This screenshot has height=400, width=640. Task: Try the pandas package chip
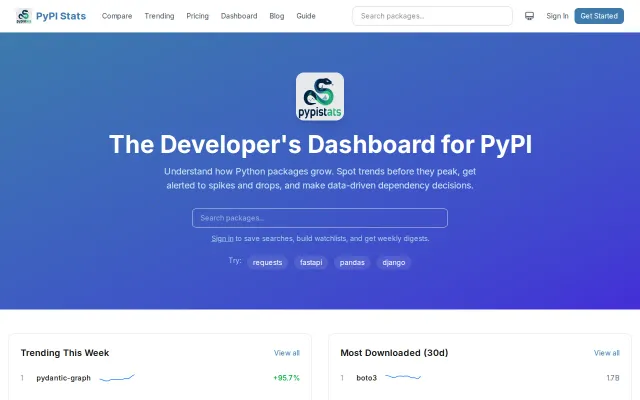coord(352,262)
